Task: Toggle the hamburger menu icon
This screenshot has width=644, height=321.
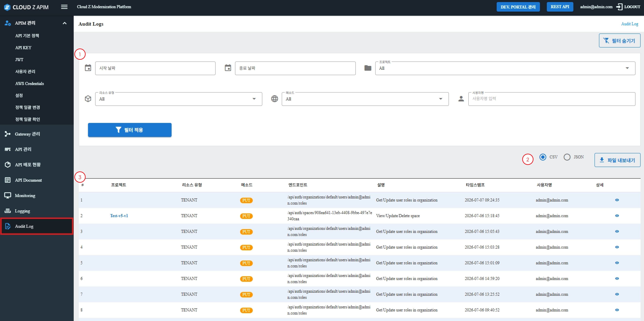Action: coord(64,7)
